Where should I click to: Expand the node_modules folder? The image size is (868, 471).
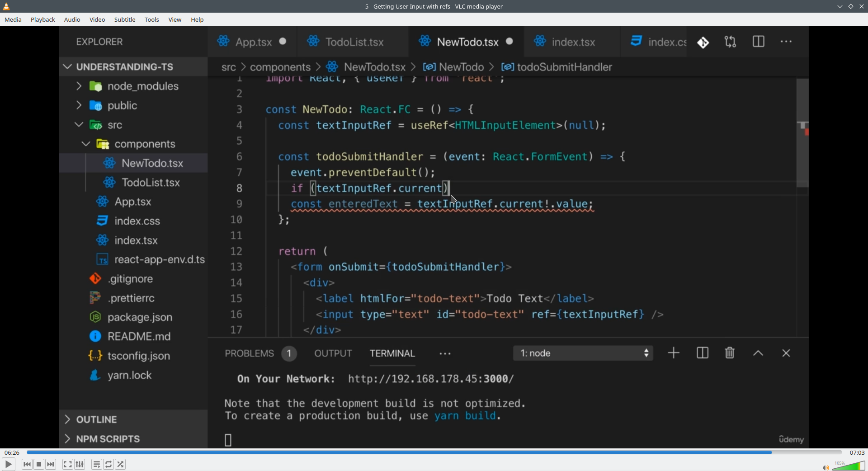tap(133, 86)
